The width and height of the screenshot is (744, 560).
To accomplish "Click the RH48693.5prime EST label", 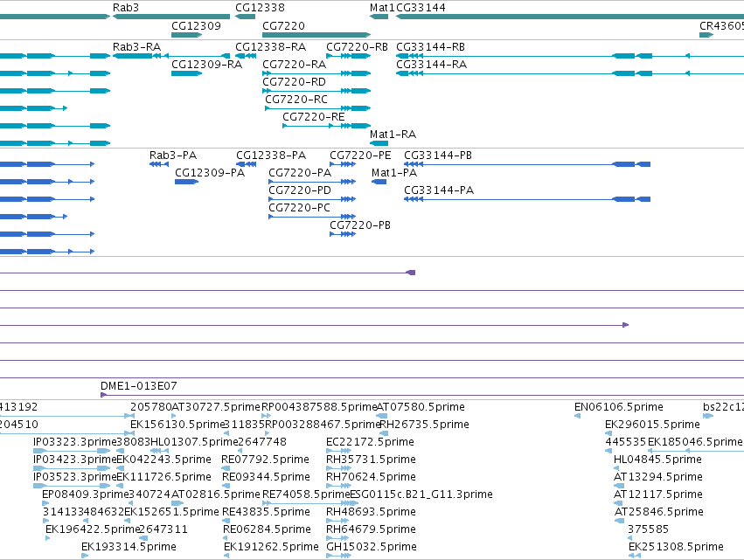I will (x=371, y=512).
